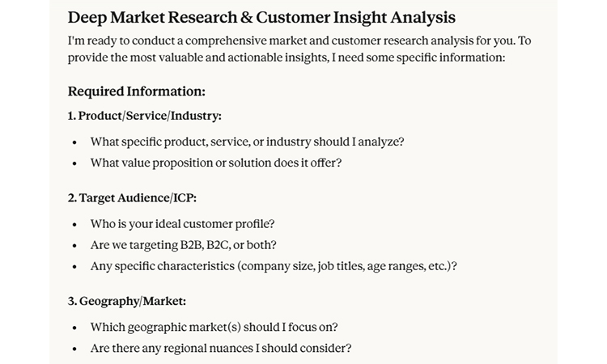This screenshot has height=364, width=607.
Task: Click the "Required Information:" subheading
Action: [x=136, y=91]
